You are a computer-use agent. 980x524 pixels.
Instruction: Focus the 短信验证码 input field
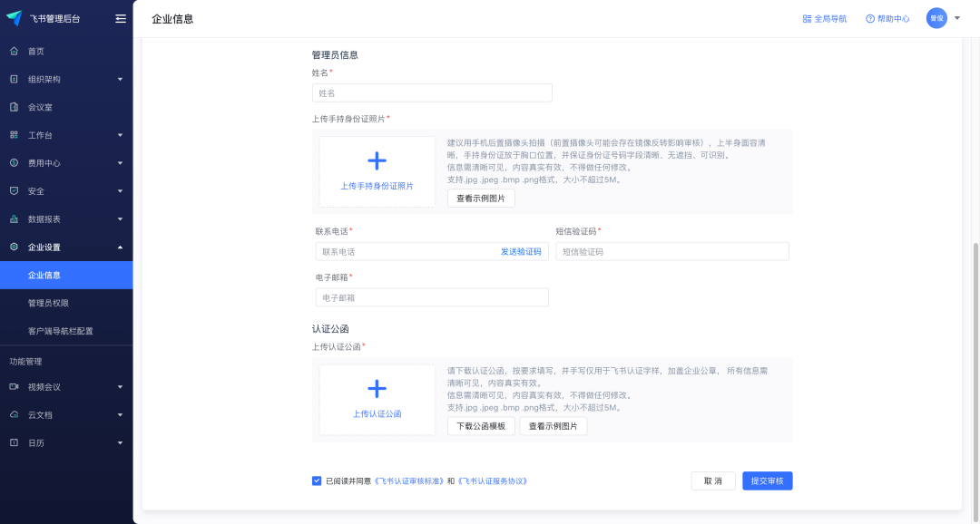click(672, 252)
